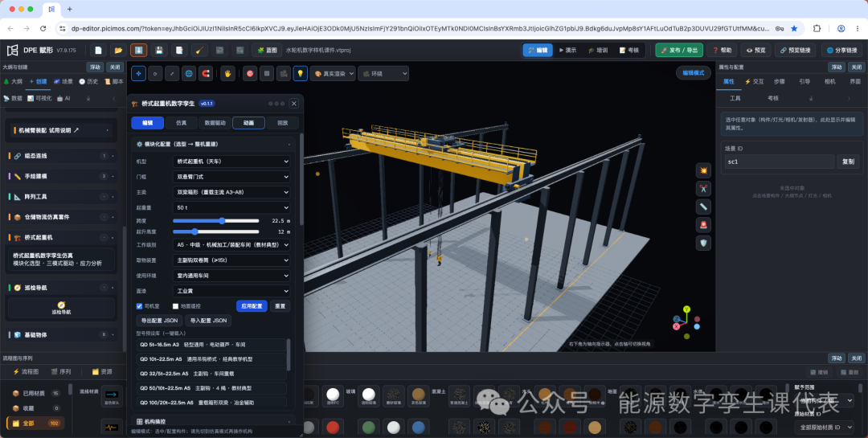Switch crane panel to 数据驱动 mode
This screenshot has width=868, height=438.
point(215,123)
